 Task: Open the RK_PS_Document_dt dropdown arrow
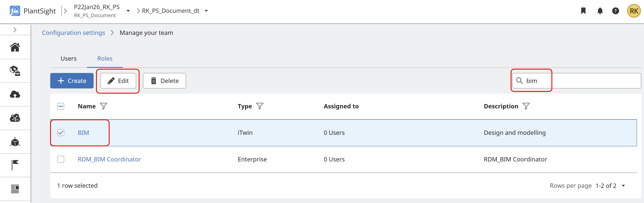click(206, 11)
